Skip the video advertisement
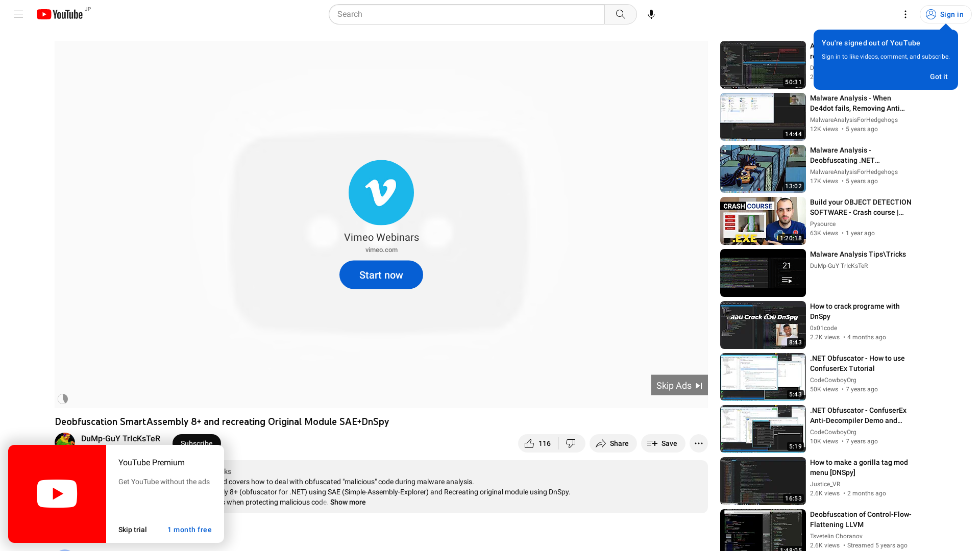 click(x=679, y=385)
